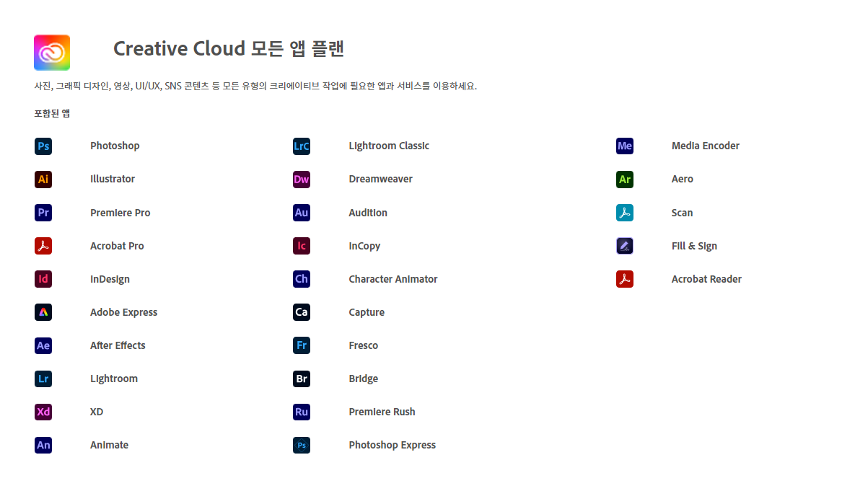
Task: Click the Lightroom Classic LrC icon
Action: [302, 146]
